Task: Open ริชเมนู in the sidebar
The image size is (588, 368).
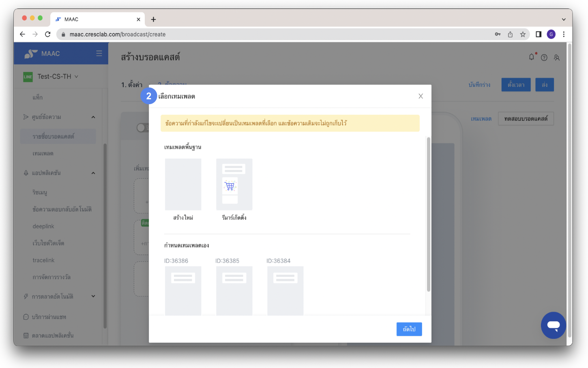Action: coord(40,193)
